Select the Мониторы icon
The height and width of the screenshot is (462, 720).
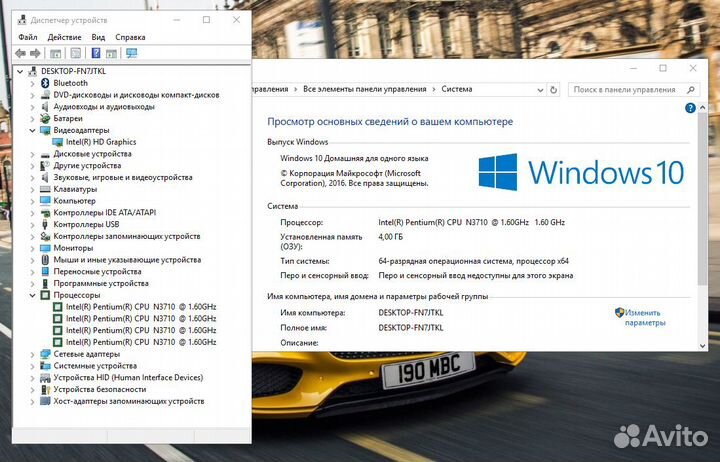[x=45, y=248]
